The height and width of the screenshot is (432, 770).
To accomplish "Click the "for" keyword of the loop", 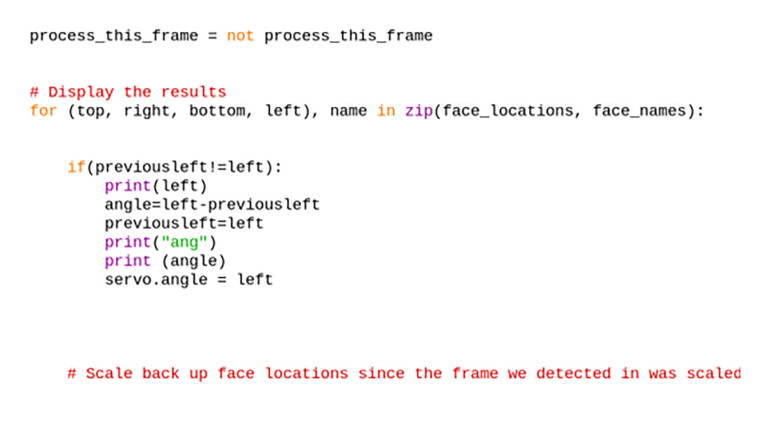I will [43, 111].
